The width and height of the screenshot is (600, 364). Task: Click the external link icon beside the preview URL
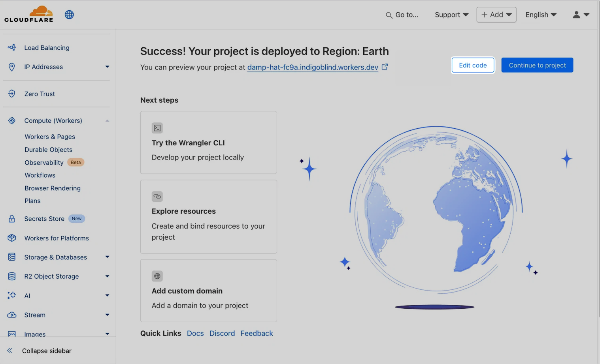[385, 67]
